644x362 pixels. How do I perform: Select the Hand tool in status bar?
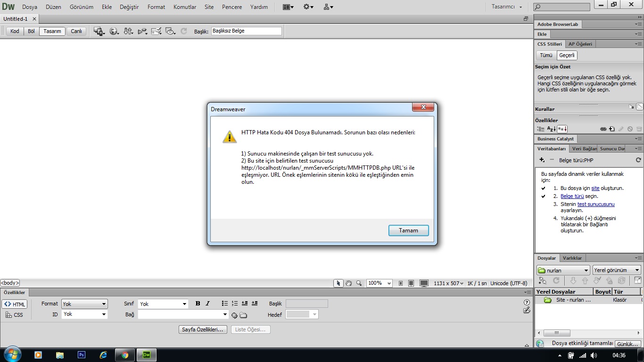[x=349, y=283]
